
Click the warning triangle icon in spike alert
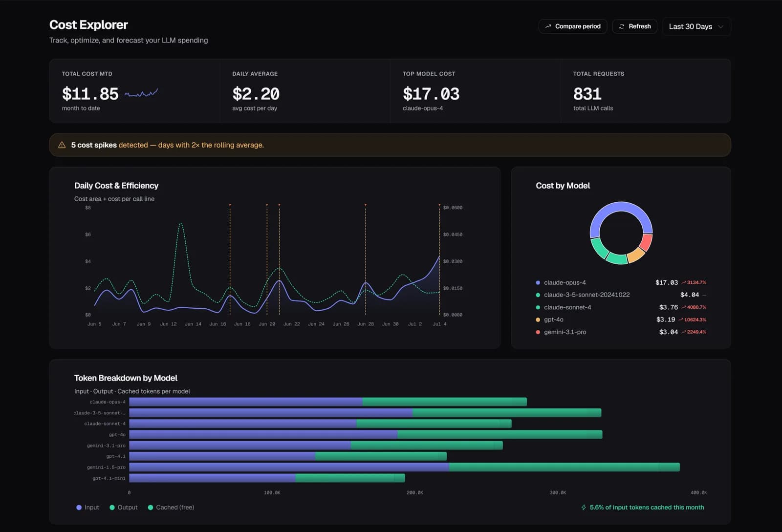click(62, 145)
